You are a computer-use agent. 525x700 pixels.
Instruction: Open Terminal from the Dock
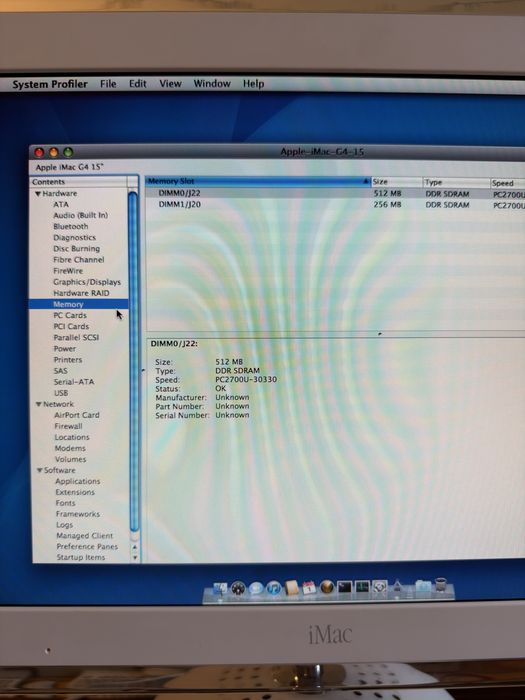click(344, 587)
